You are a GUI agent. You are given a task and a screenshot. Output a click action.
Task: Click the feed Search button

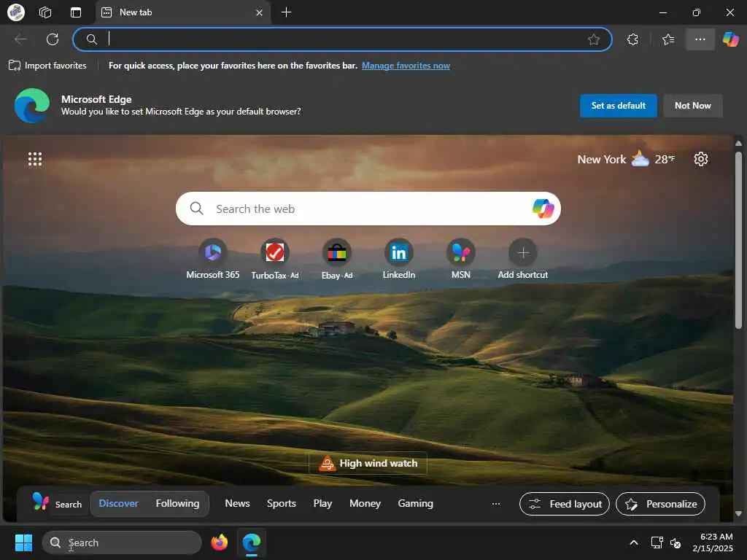pyautogui.click(x=57, y=503)
